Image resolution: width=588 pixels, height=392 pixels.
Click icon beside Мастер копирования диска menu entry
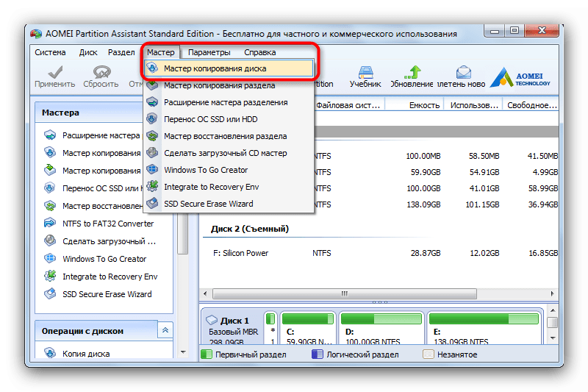[x=152, y=68]
